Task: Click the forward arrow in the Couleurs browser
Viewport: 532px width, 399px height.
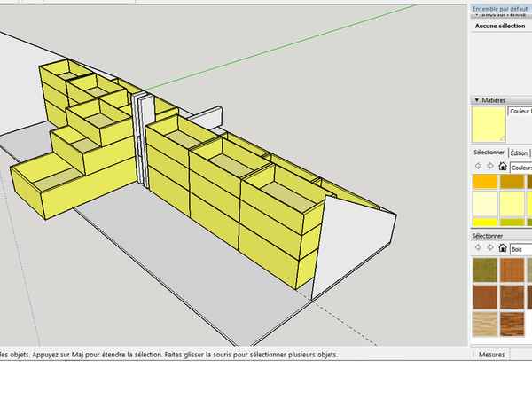Action: 490,167
